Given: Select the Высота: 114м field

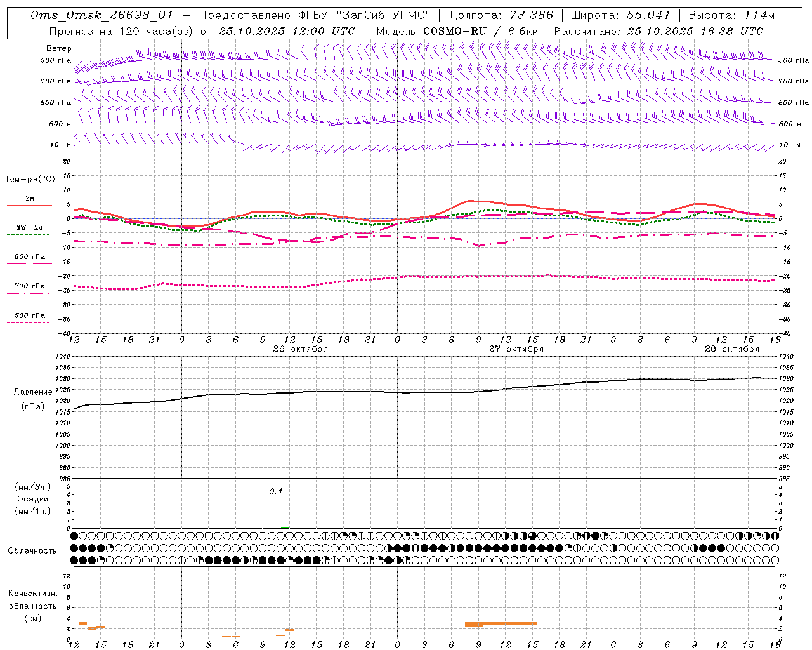Looking at the screenshot, I should pos(731,15).
